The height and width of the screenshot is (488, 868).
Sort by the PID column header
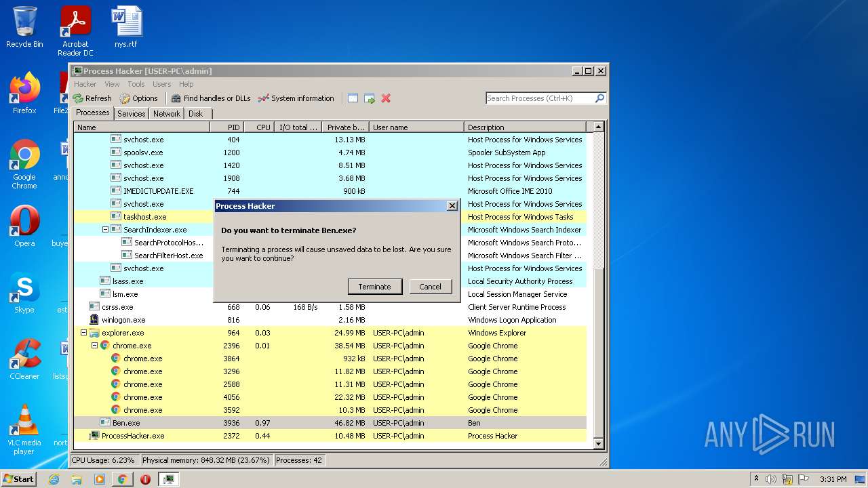click(x=226, y=127)
